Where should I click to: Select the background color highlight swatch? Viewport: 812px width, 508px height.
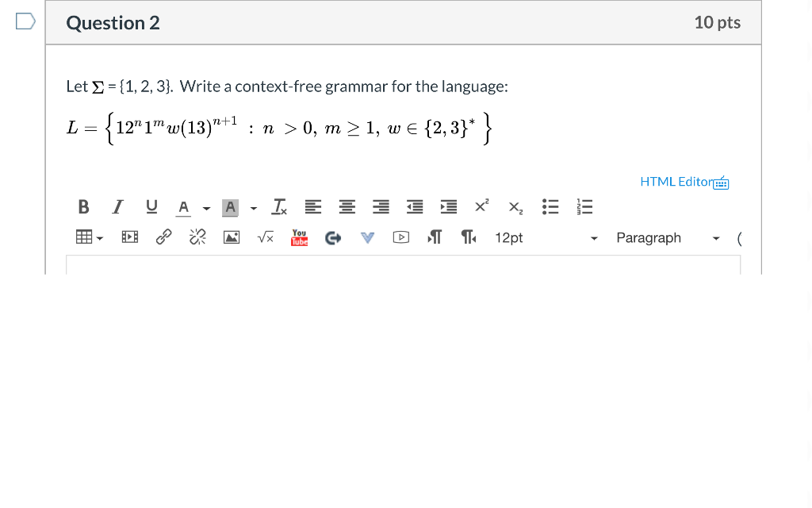click(x=231, y=207)
